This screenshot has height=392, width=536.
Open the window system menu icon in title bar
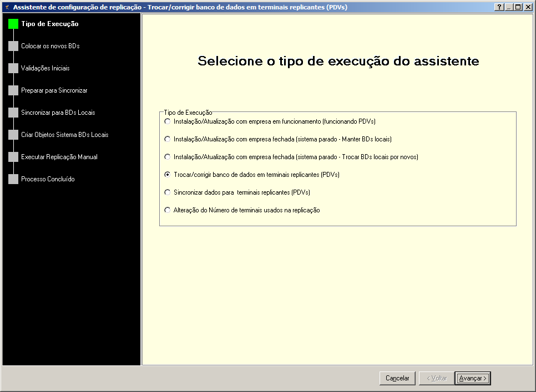7,7
